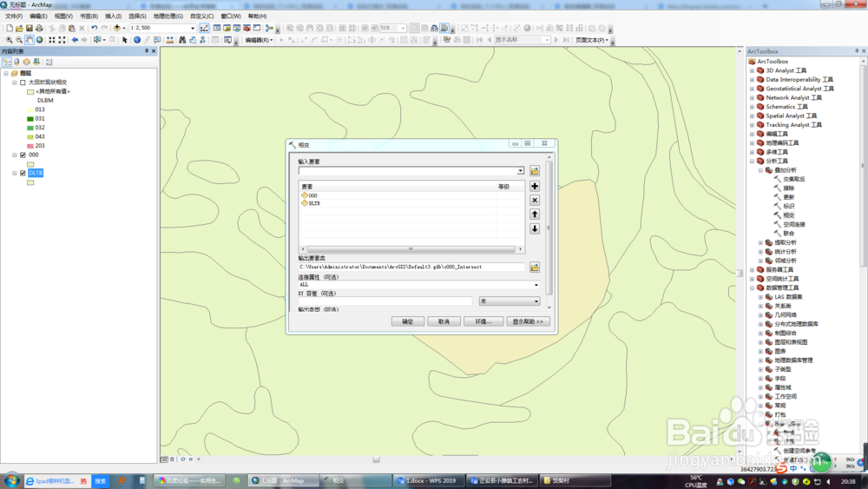868x489 pixels.
Task: Select the Pan hand tool
Action: pyautogui.click(x=29, y=40)
